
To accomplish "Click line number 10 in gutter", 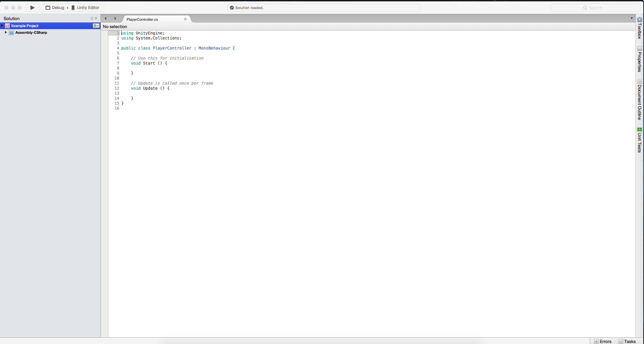I will pos(117,78).
